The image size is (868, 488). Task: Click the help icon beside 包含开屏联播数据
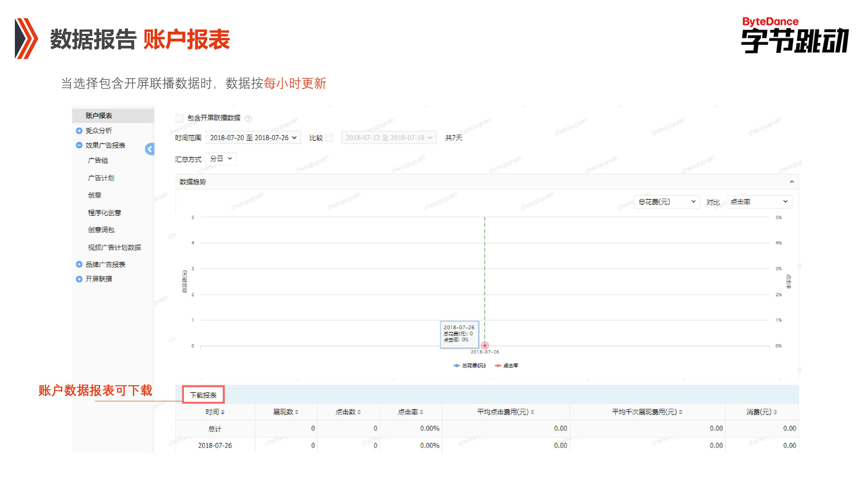(248, 118)
